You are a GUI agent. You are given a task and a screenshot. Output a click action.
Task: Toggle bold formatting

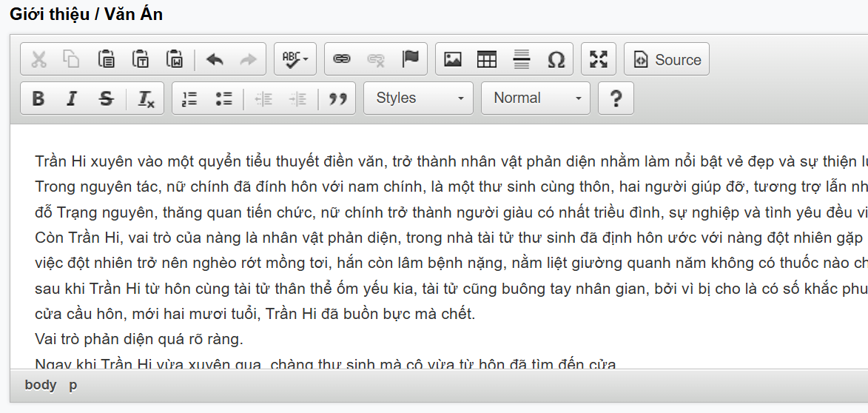pos(38,98)
